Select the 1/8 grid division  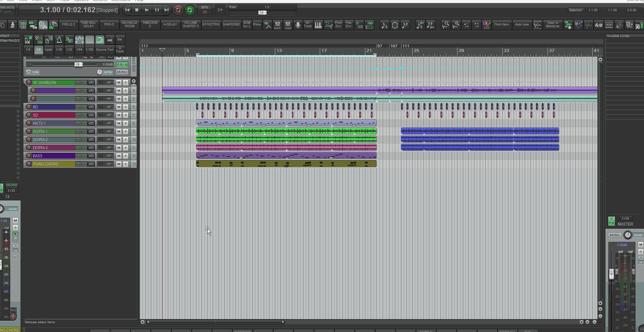point(38,50)
